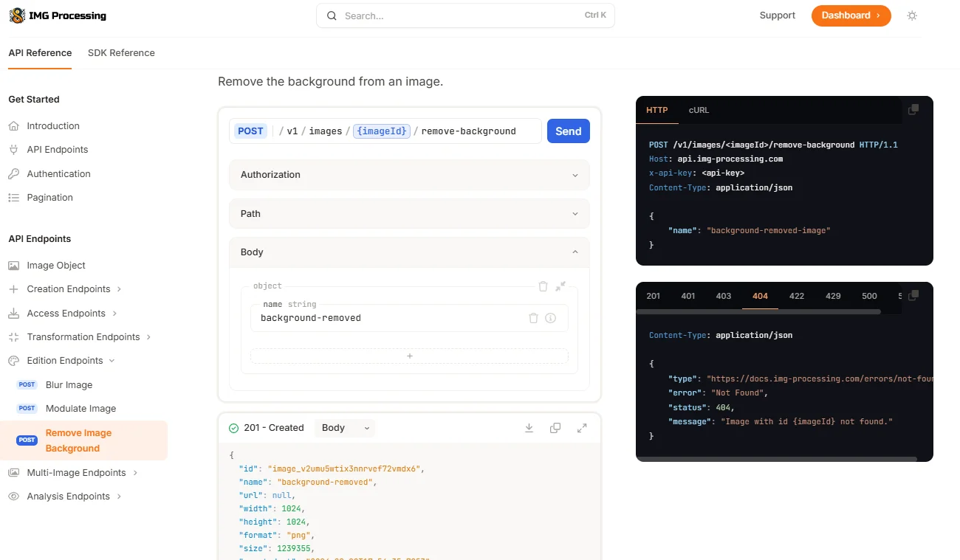Copy the HTTP request code snippet
Image resolution: width=960 pixels, height=560 pixels.
(x=913, y=110)
